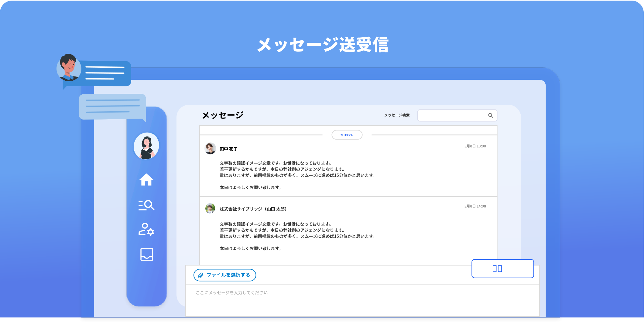Click the メッセージ page heading
644x324 pixels.
tap(223, 115)
